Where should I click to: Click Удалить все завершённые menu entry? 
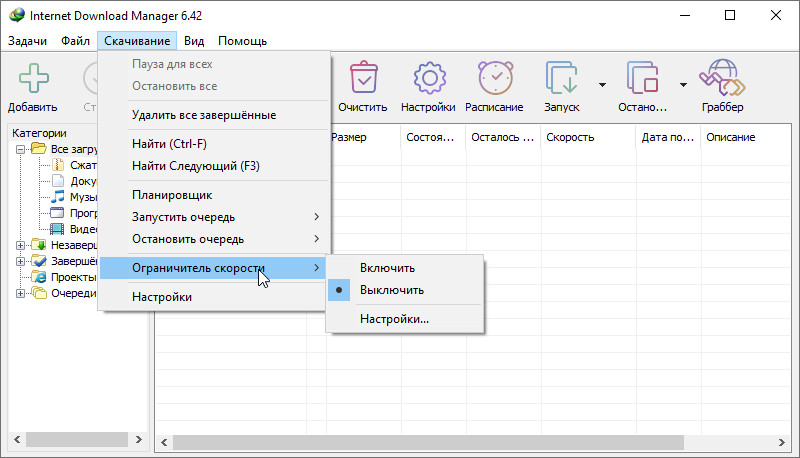click(203, 115)
